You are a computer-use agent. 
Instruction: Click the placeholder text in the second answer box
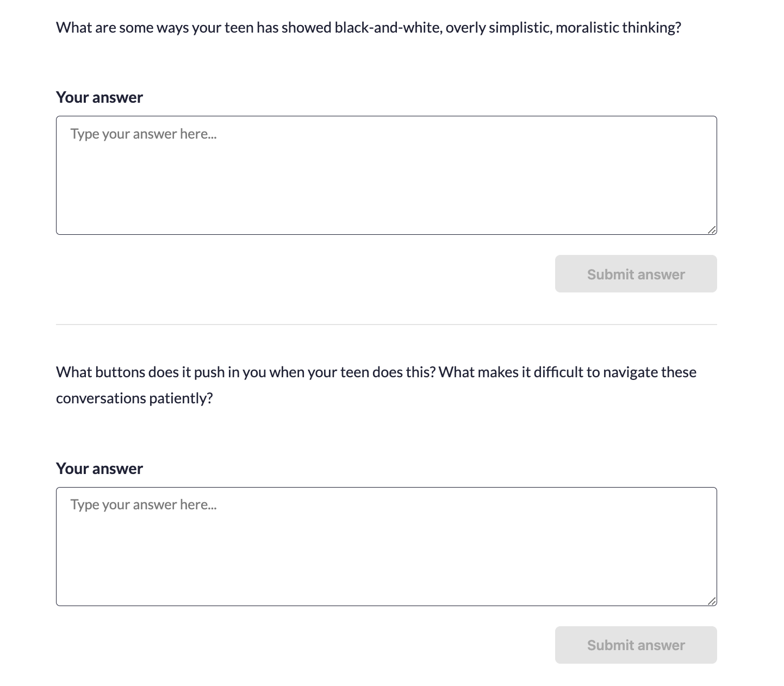(x=144, y=504)
